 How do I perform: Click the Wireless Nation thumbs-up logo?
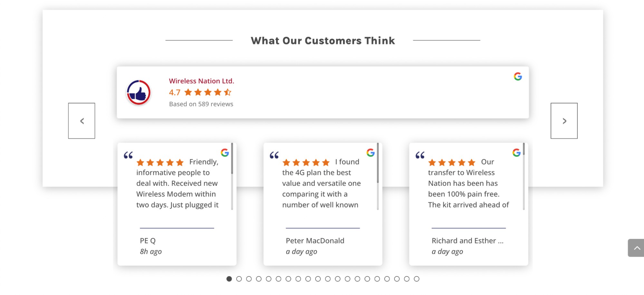139,92
